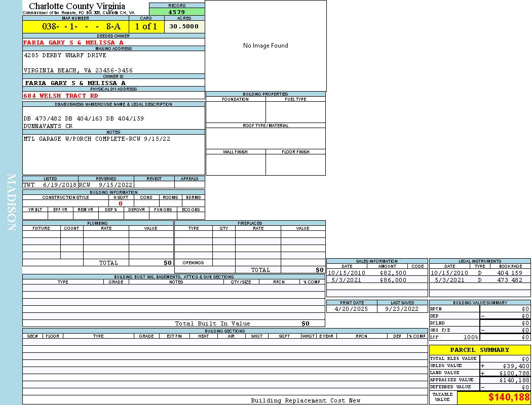Select the map number 038-1 8-A field

coord(75,27)
